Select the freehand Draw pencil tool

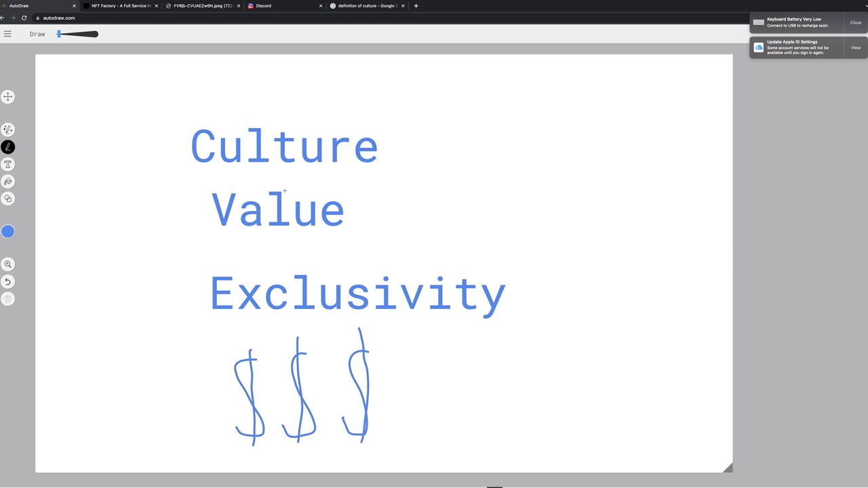[x=8, y=147]
